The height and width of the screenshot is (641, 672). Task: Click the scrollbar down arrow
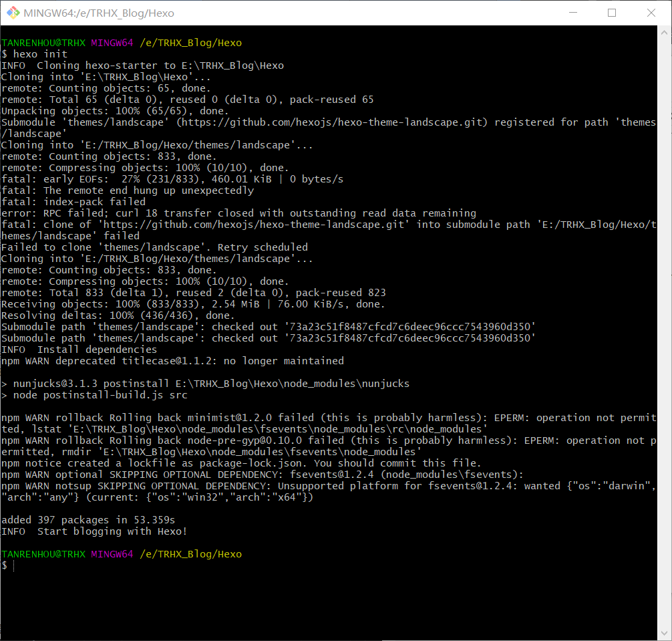664,633
